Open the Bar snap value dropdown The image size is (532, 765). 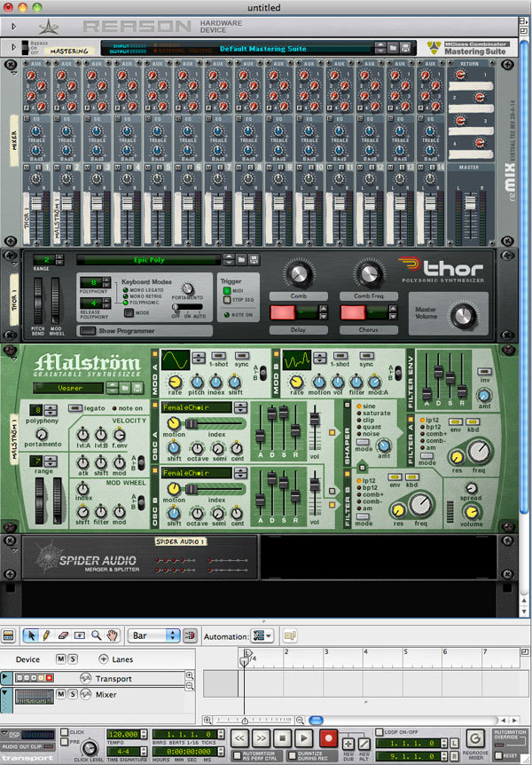coord(154,635)
